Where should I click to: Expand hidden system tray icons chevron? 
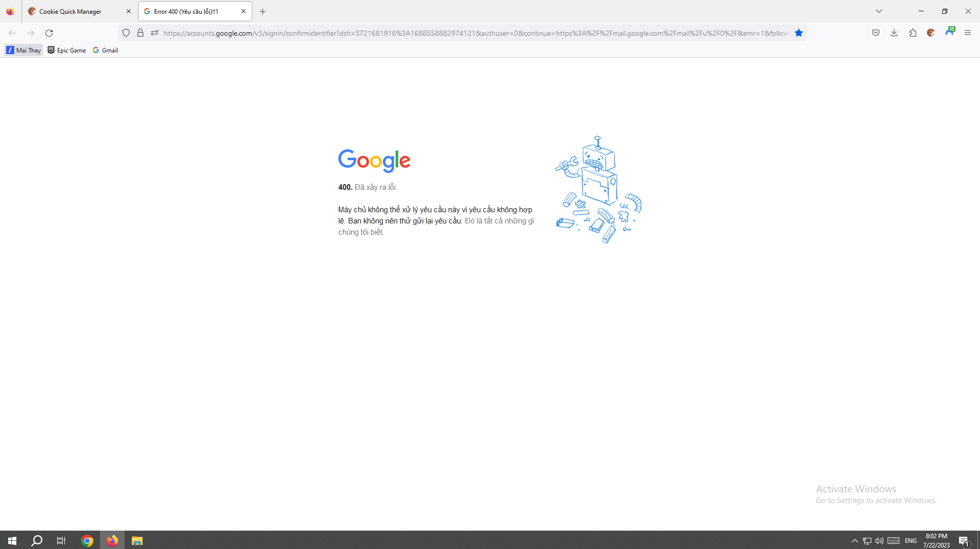pos(855,541)
